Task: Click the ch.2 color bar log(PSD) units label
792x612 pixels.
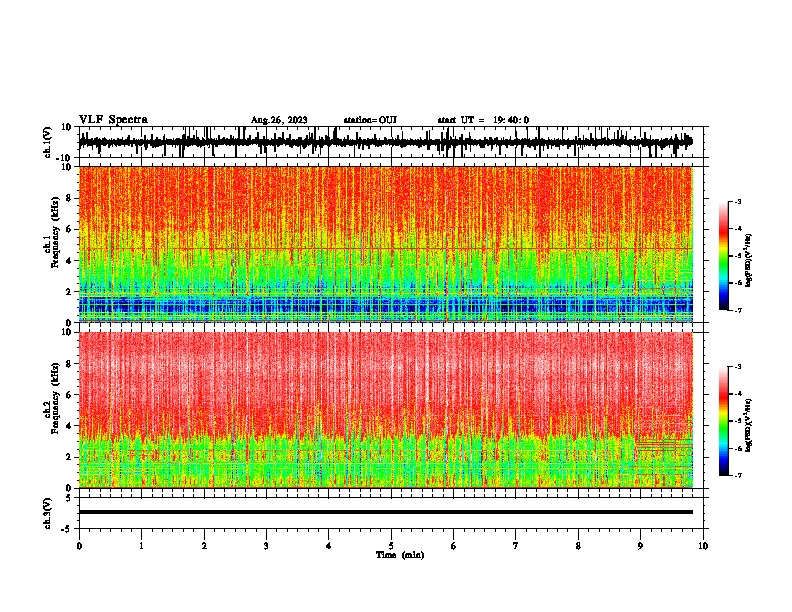Action: click(x=749, y=426)
